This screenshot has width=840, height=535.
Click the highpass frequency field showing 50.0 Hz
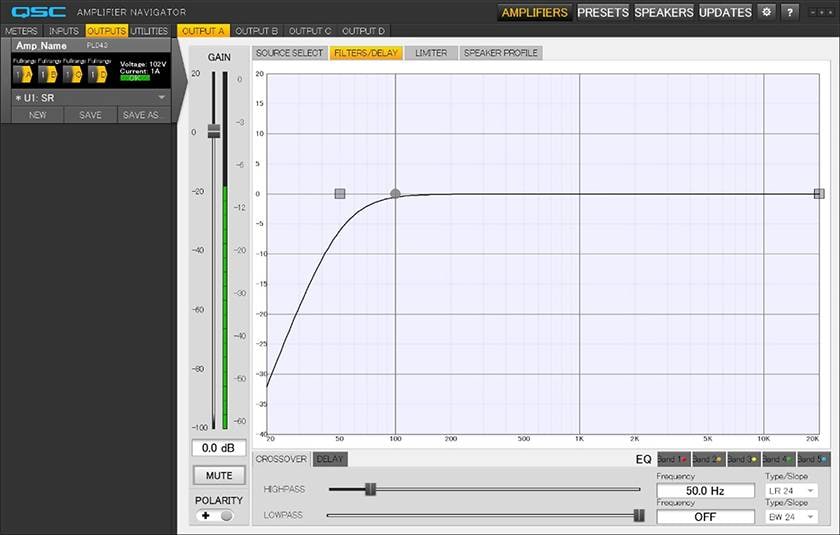tap(705, 491)
